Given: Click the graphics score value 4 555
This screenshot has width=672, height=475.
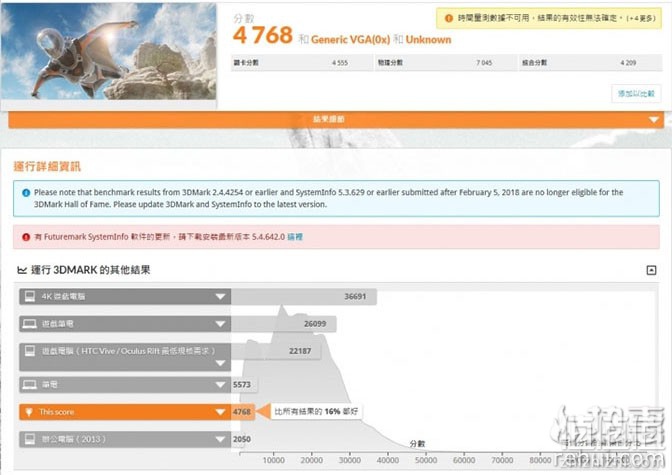Looking at the screenshot, I should tap(340, 63).
